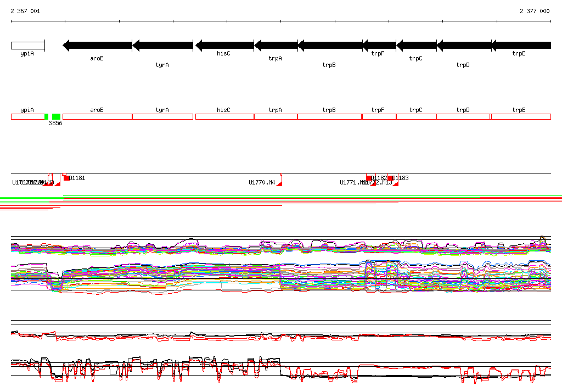Select the U1770.M4 red triangle marker

click(x=279, y=183)
